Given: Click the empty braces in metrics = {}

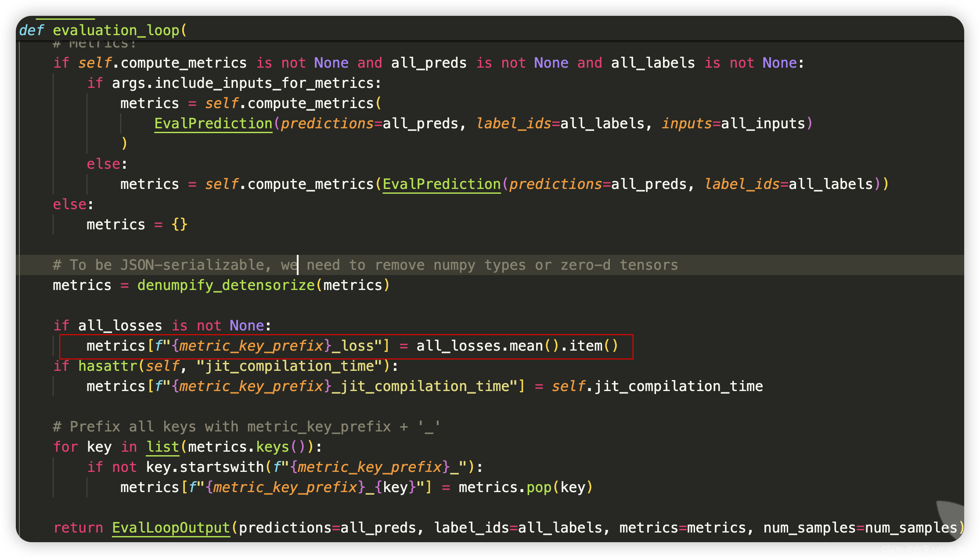Looking at the screenshot, I should [x=179, y=225].
